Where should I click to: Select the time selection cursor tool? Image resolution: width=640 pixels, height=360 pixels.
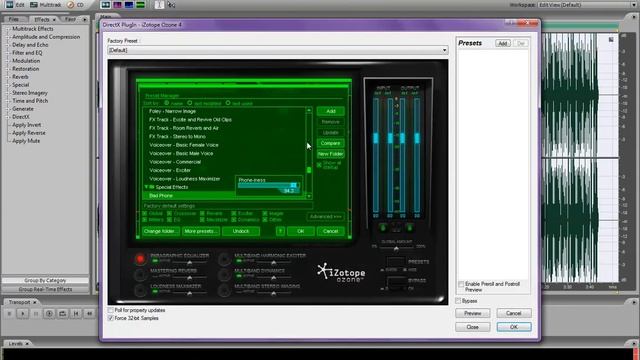pyautogui.click(x=160, y=4)
